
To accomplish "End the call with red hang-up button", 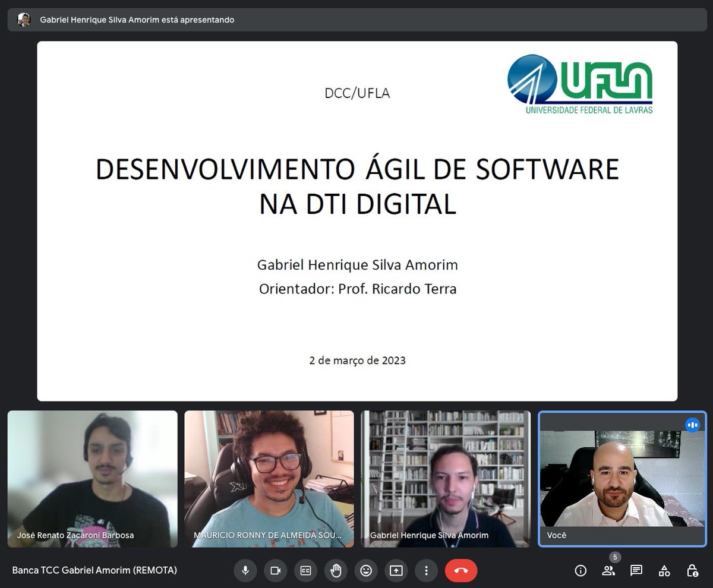I will [x=461, y=571].
